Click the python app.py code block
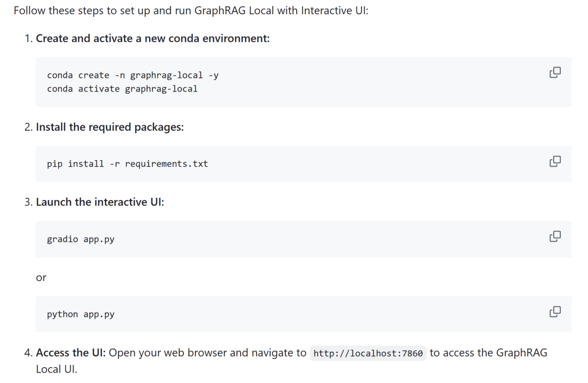 (x=80, y=314)
